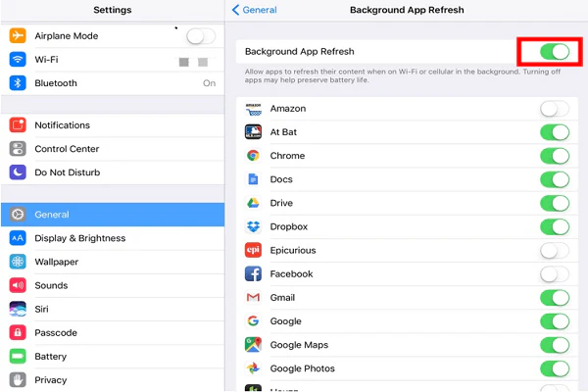588x392 pixels.
Task: Open Sounds settings
Action: tap(113, 285)
